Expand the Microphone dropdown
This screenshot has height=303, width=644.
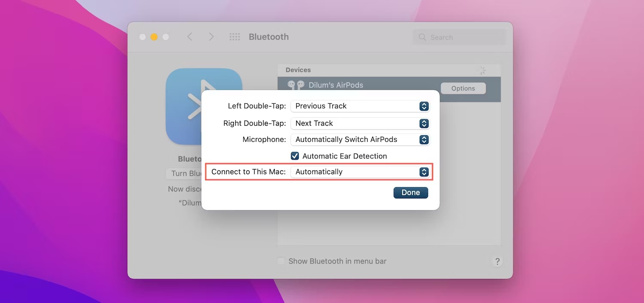coord(360,139)
